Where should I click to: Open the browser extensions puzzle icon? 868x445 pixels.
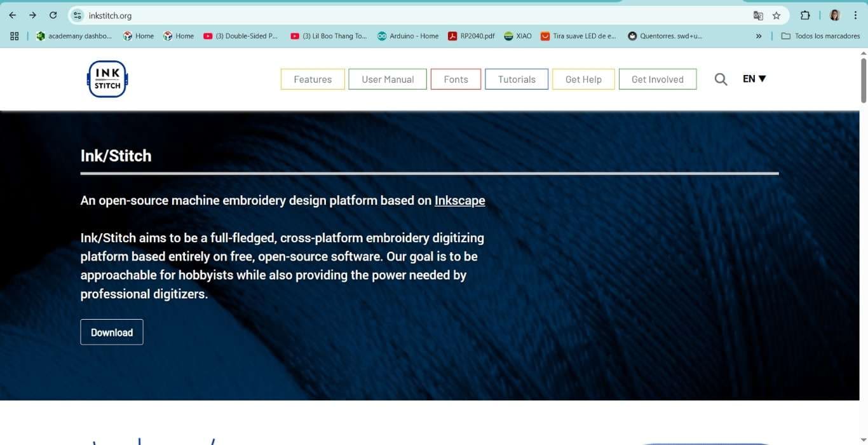[805, 15]
